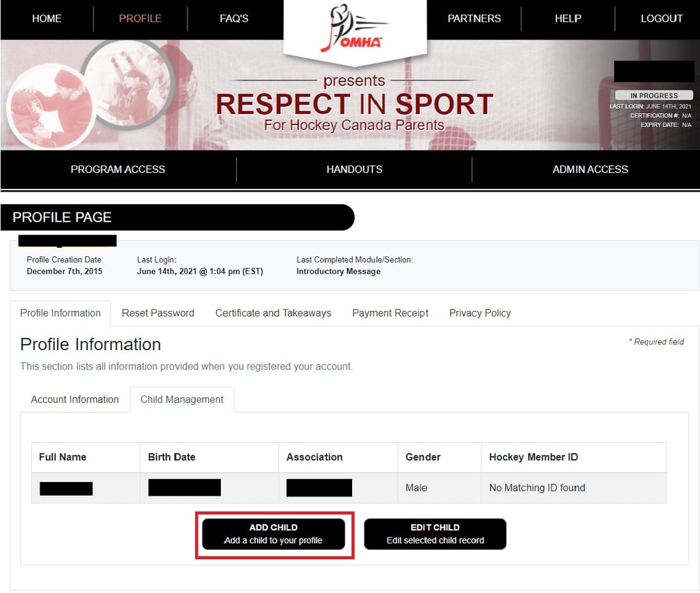Select the Child Management tab

coord(182,400)
